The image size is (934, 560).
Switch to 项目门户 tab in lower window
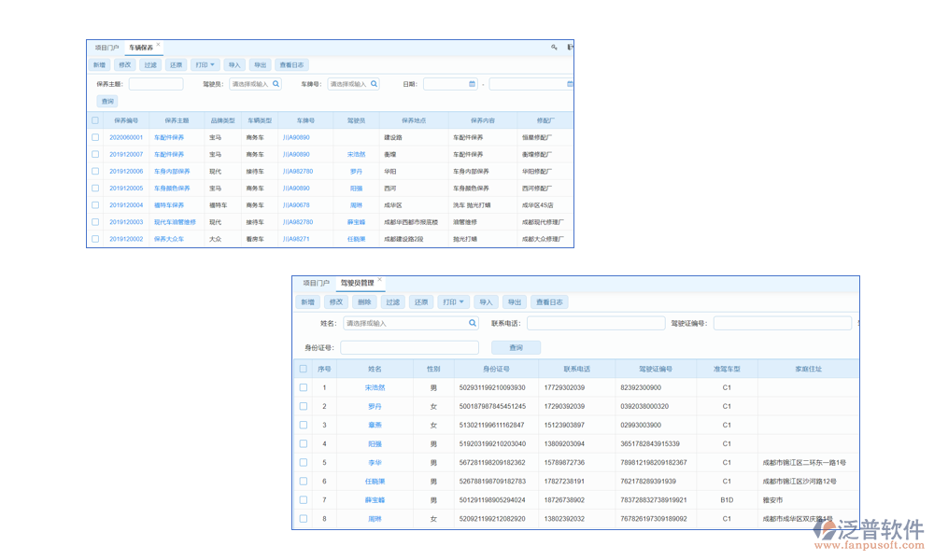click(316, 283)
